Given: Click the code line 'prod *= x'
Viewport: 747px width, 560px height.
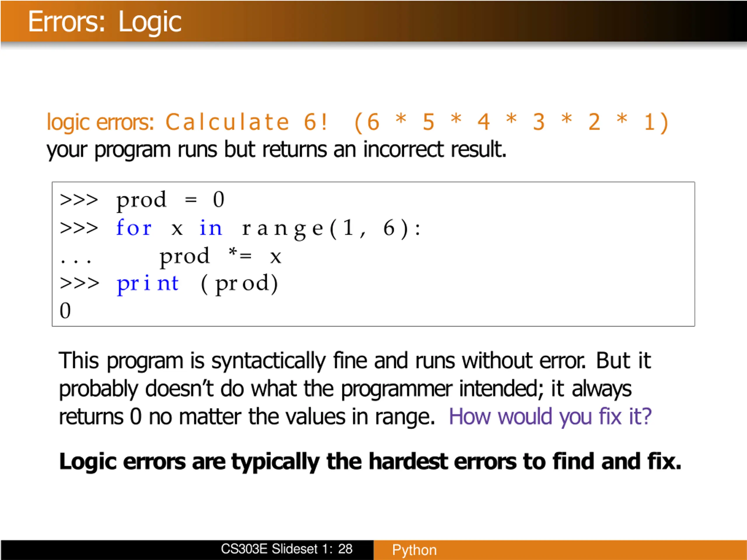Looking at the screenshot, I should coord(221,257).
